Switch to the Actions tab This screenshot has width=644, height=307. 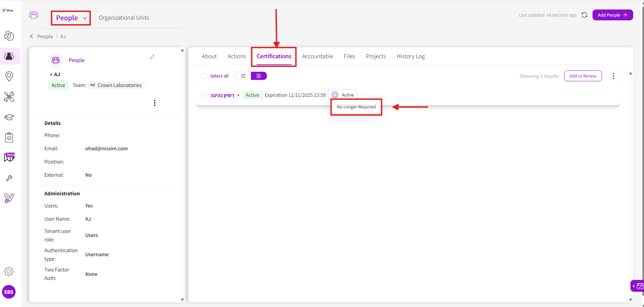237,56
